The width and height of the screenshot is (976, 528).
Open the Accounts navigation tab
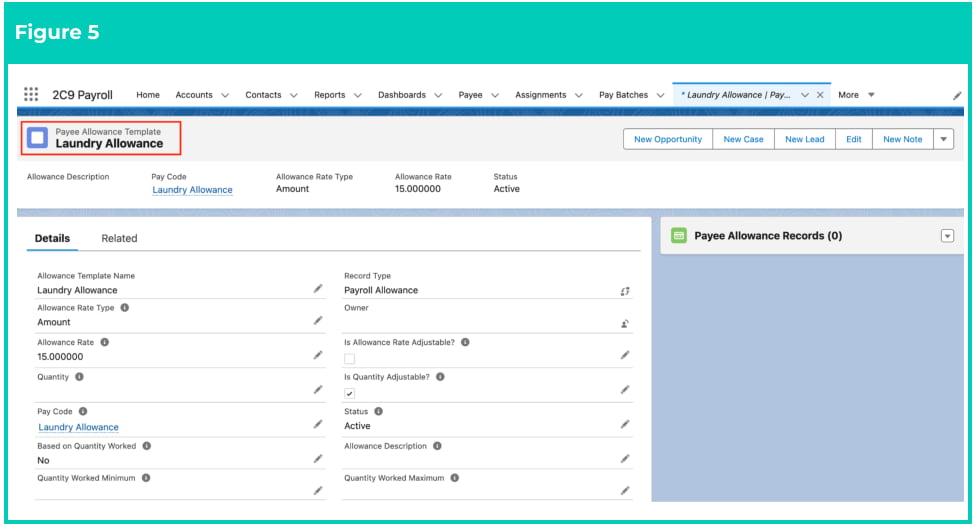(x=194, y=95)
